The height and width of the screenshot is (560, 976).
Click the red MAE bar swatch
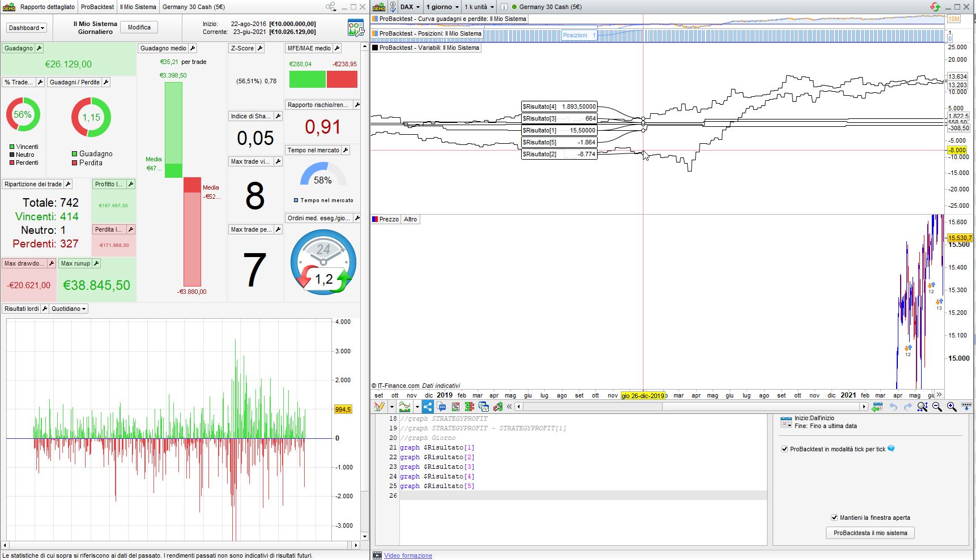pyautogui.click(x=342, y=79)
